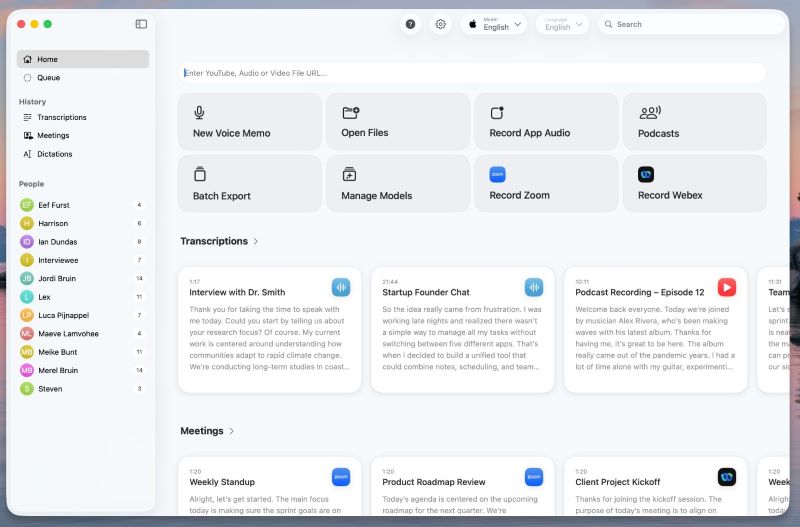The image size is (800, 527).
Task: Click the Queue circle icon
Action: [x=28, y=78]
